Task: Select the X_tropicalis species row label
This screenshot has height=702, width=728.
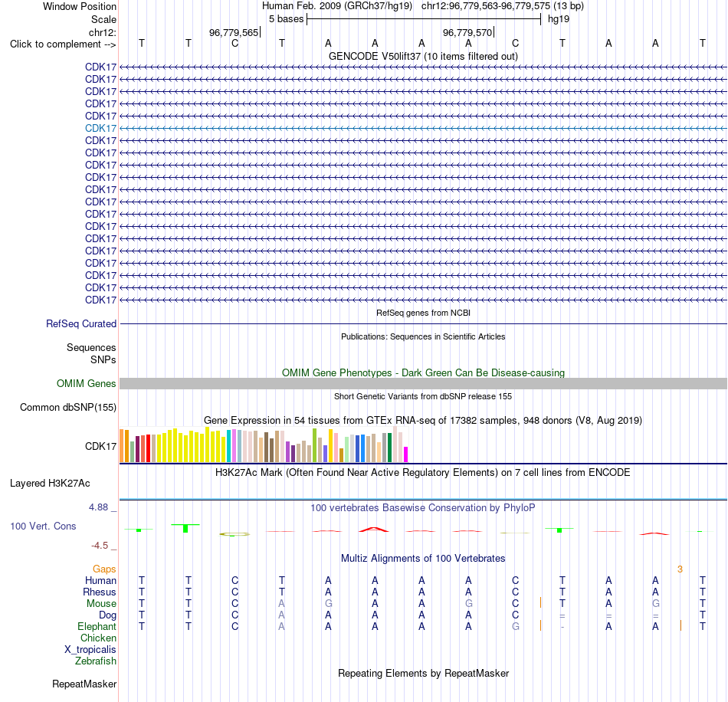Action: 90,650
